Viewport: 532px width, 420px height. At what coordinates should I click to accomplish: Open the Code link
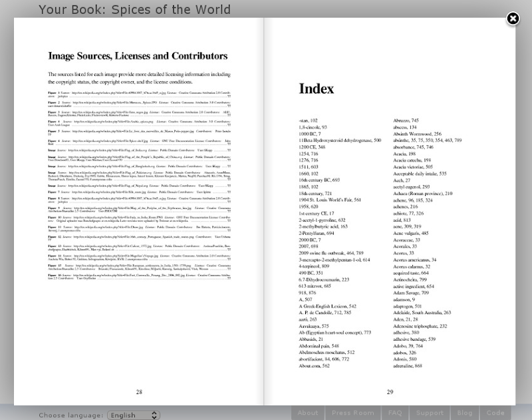click(495, 413)
